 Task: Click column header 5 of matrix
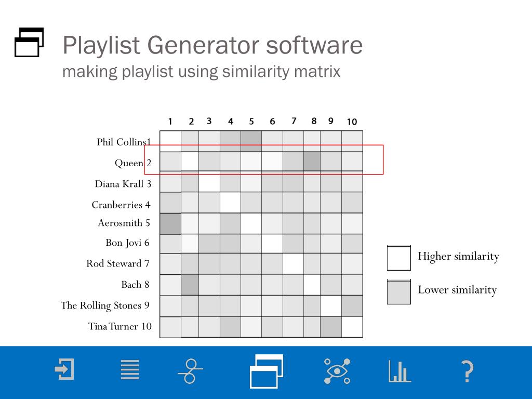click(x=251, y=122)
